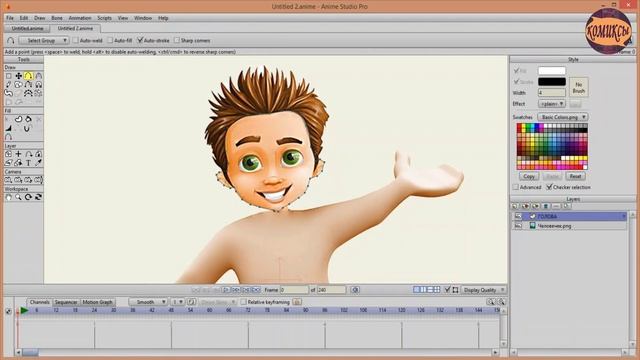Screen dimensions: 640x360
Task: Open the Bone menu
Action: pos(57,18)
